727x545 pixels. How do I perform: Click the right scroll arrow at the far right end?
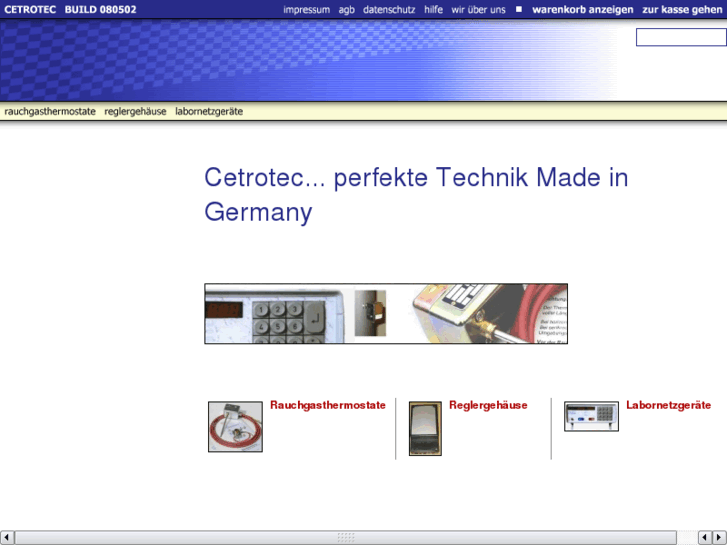pyautogui.click(x=719, y=537)
